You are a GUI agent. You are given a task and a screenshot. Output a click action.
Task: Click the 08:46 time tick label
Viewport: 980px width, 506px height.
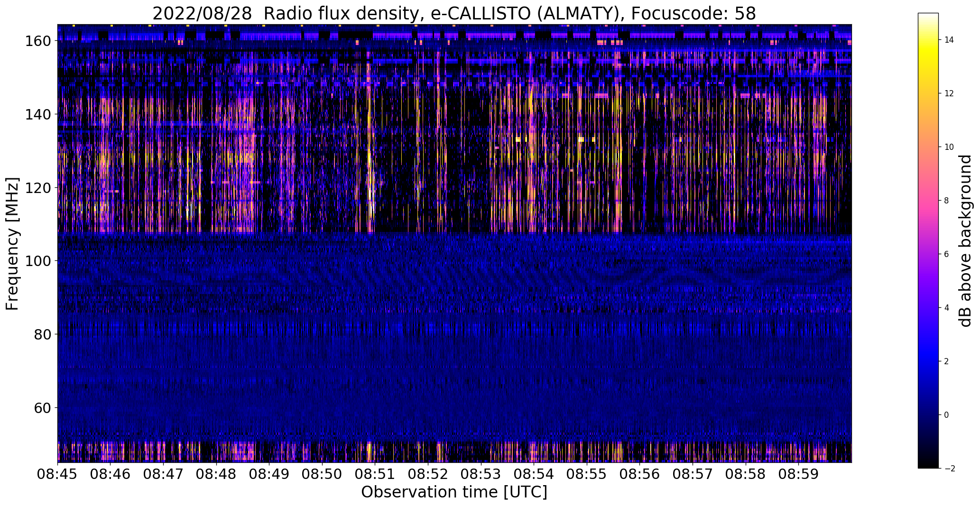click(x=111, y=474)
